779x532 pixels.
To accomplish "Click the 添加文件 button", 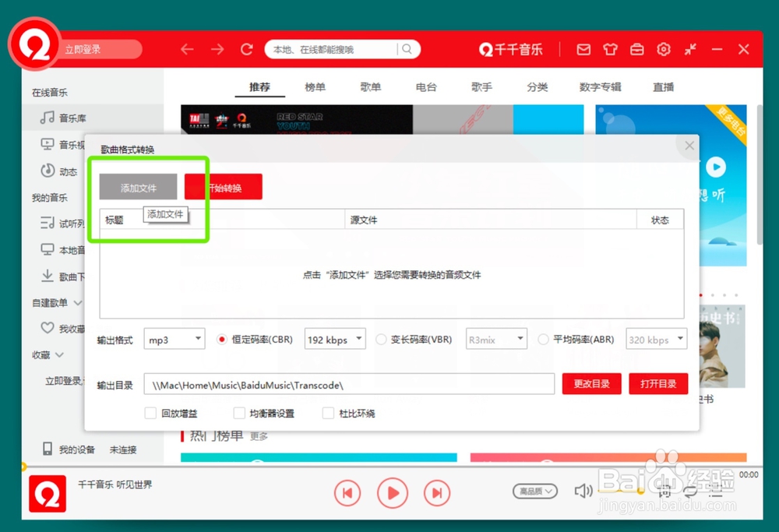I will pos(138,187).
